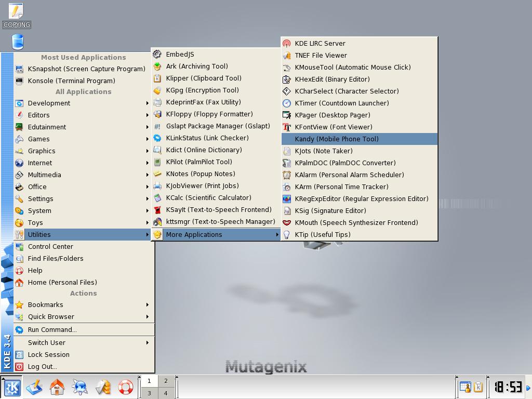Expand the Editors submenu arrow
The image size is (532, 399).
(147, 115)
